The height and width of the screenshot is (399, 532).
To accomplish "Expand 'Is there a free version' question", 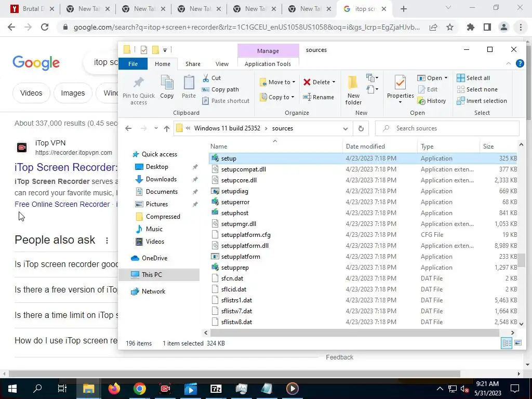I will 66,290.
